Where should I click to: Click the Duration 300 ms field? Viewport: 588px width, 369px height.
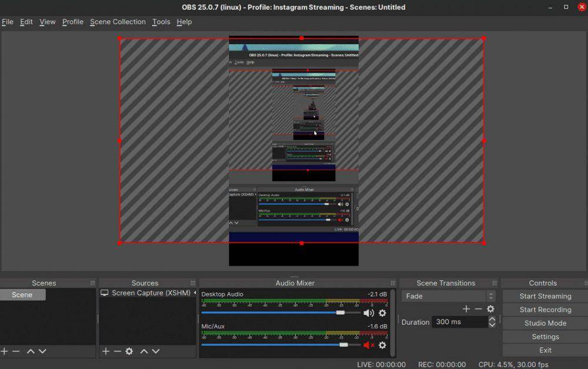tap(460, 322)
